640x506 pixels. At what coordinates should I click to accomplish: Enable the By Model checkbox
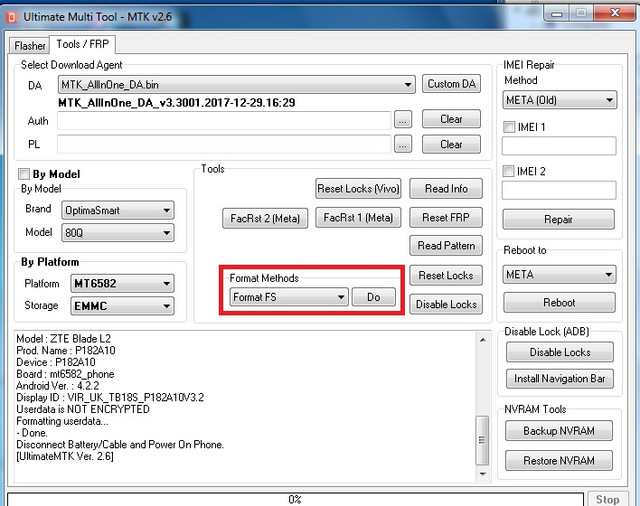(x=24, y=174)
